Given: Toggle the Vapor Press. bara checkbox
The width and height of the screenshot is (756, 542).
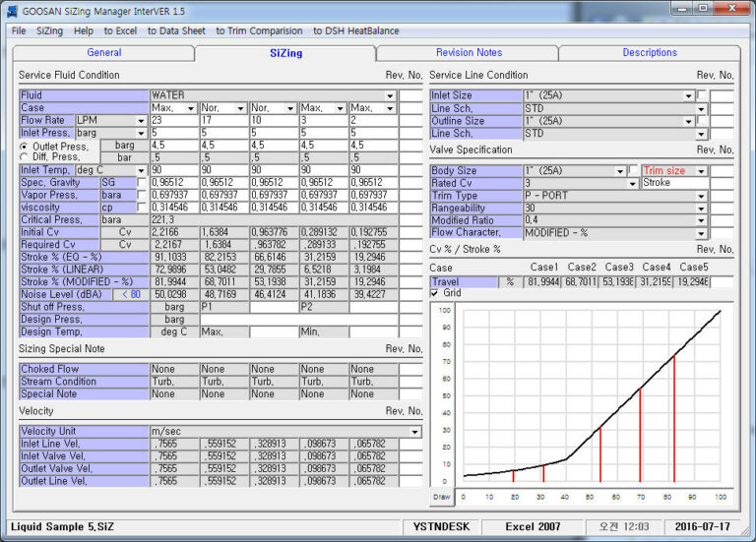Looking at the screenshot, I should 142,195.
